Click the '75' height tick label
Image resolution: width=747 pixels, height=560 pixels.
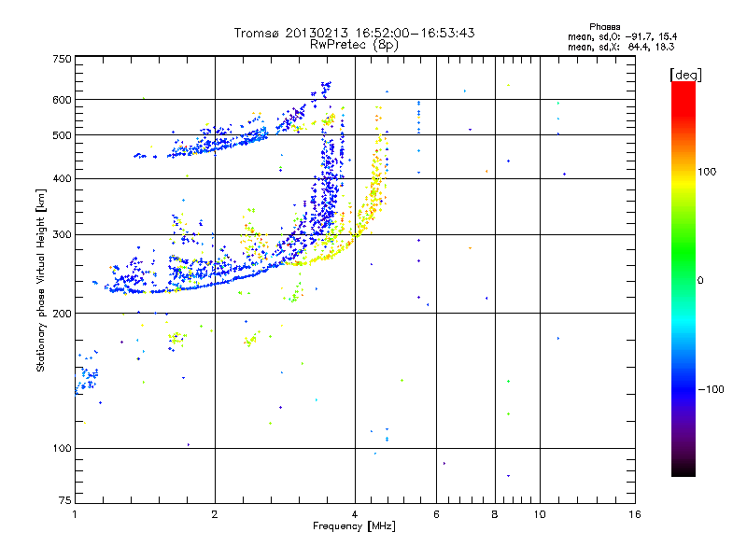click(64, 500)
